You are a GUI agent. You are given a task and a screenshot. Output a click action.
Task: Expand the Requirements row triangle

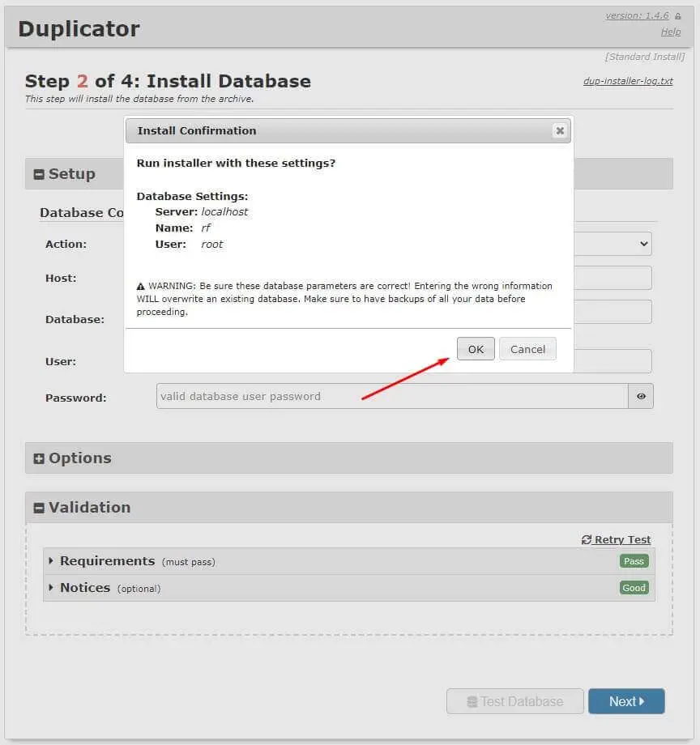coord(51,560)
